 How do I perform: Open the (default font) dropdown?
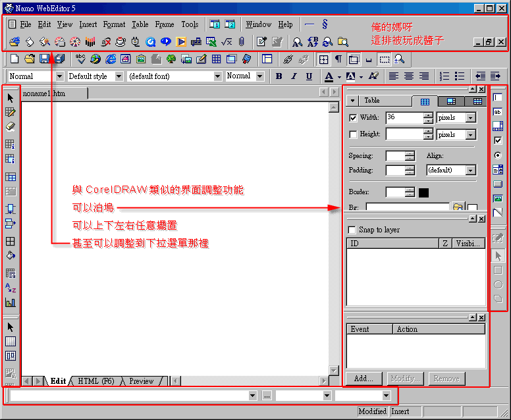(x=217, y=76)
